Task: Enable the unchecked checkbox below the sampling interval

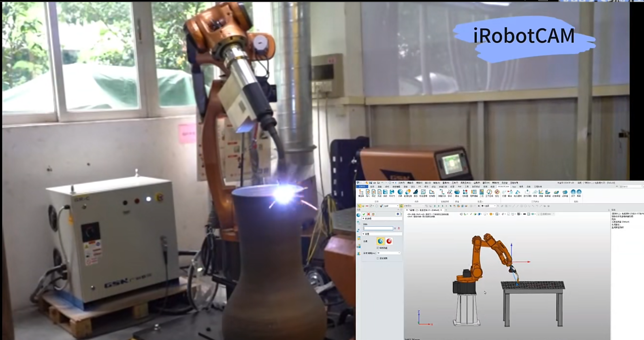Action: (x=378, y=258)
